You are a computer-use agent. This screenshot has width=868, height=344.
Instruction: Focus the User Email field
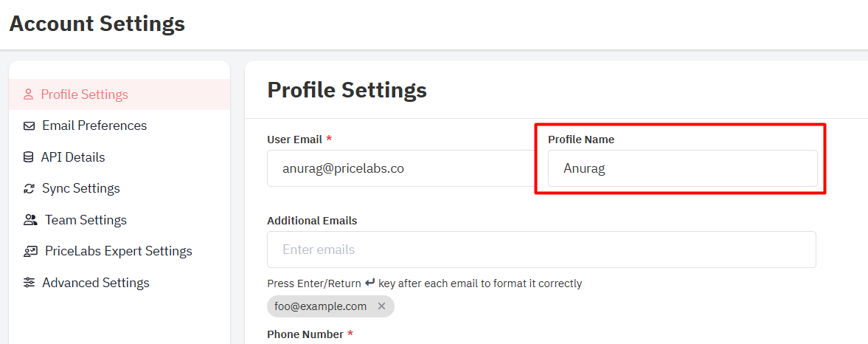[401, 168]
